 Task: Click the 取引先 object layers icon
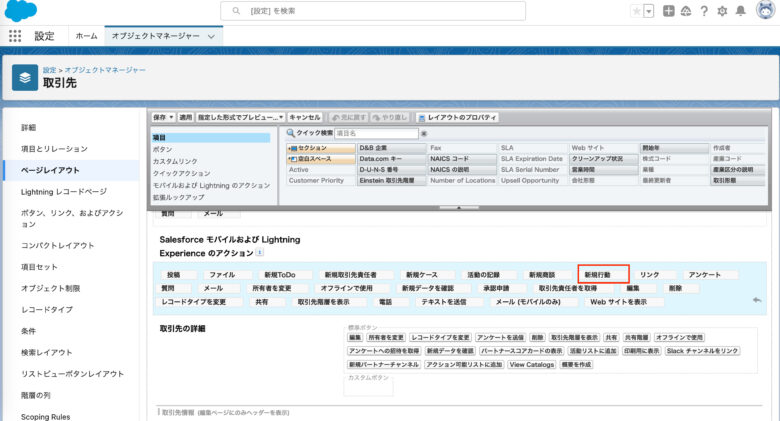pyautogui.click(x=25, y=78)
